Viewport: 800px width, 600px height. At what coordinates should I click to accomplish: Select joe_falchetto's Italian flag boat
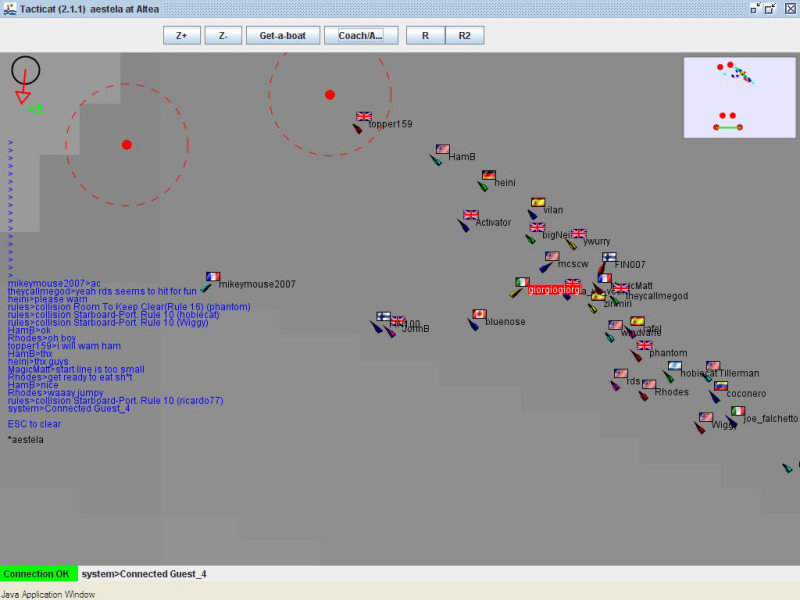(x=737, y=412)
